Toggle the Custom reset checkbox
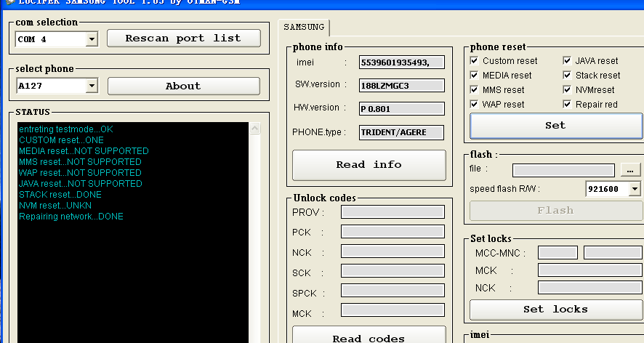This screenshot has height=343, width=644. click(x=475, y=61)
